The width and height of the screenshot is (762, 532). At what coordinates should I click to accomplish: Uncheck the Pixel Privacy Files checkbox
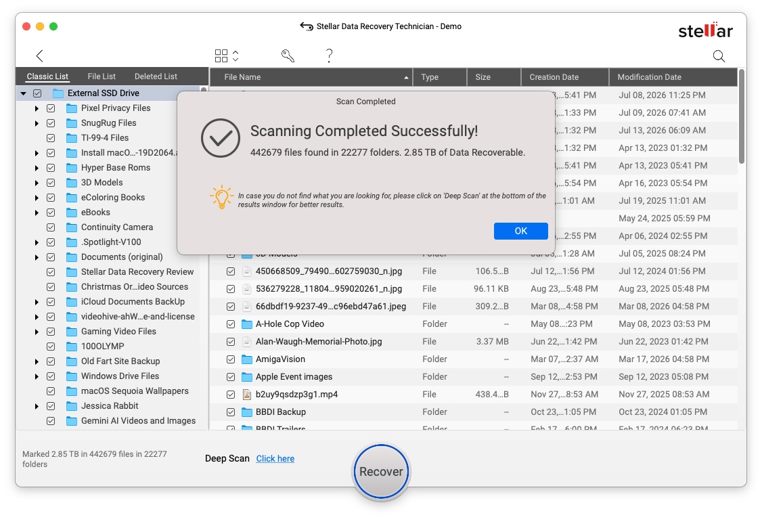coord(51,108)
